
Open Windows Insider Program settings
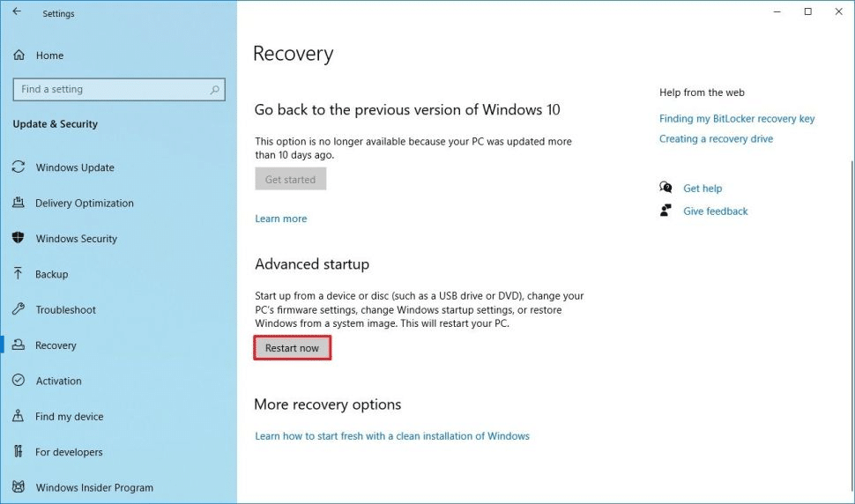pos(93,487)
